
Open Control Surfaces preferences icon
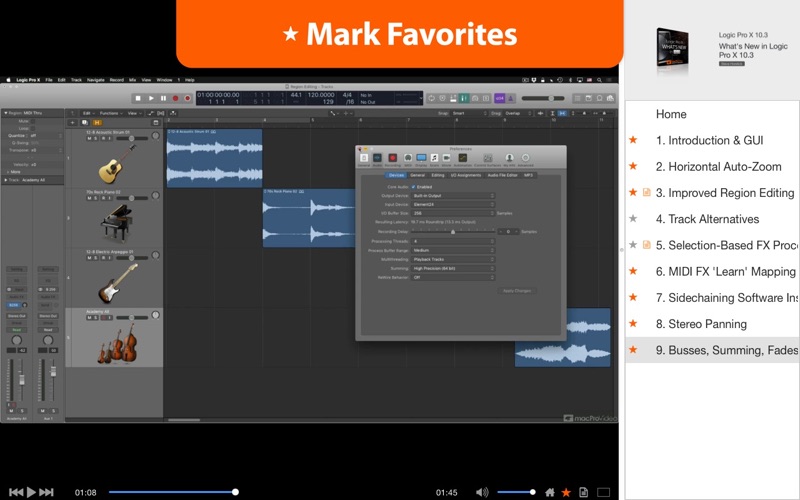[488, 160]
